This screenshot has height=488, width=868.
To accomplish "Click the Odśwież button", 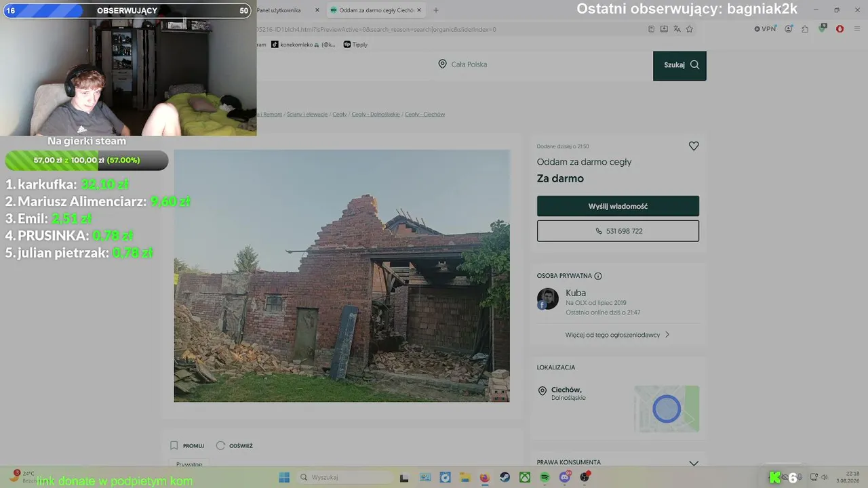I will coord(234,445).
